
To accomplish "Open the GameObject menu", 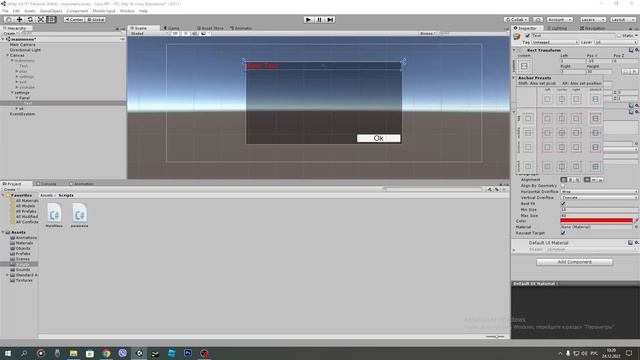I will coord(51,11).
